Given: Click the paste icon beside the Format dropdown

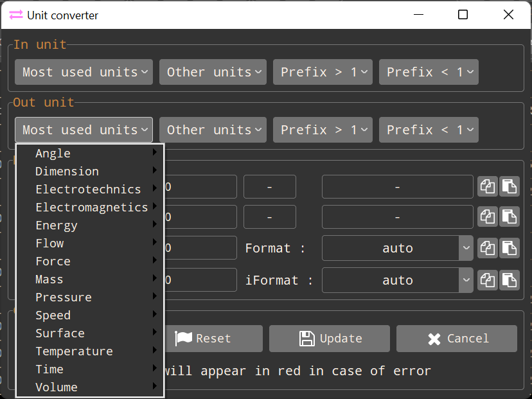Looking at the screenshot, I should coord(509,248).
